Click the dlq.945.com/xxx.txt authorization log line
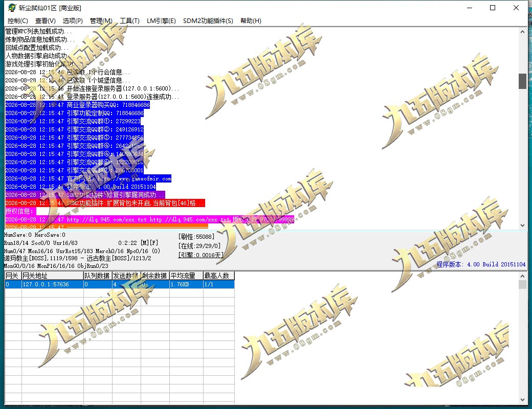Image resolution: width=532 pixels, height=409 pixels. coord(149,219)
